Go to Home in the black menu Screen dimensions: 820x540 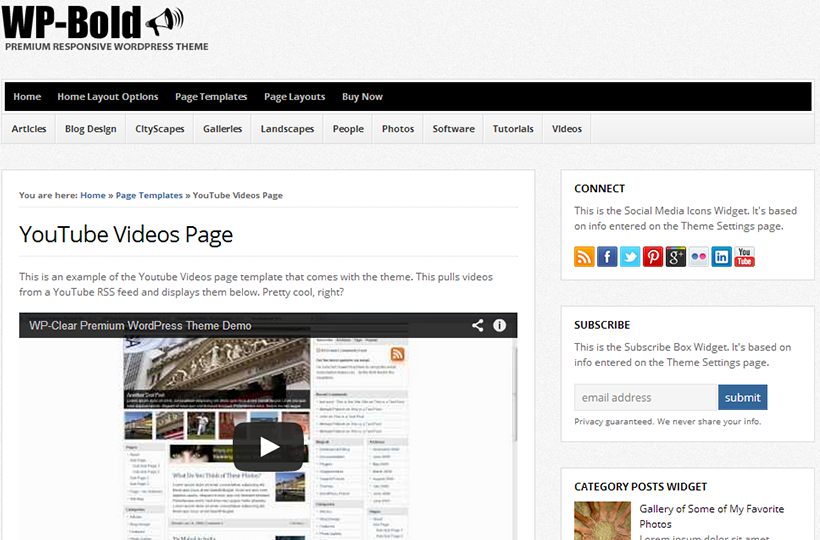[27, 97]
